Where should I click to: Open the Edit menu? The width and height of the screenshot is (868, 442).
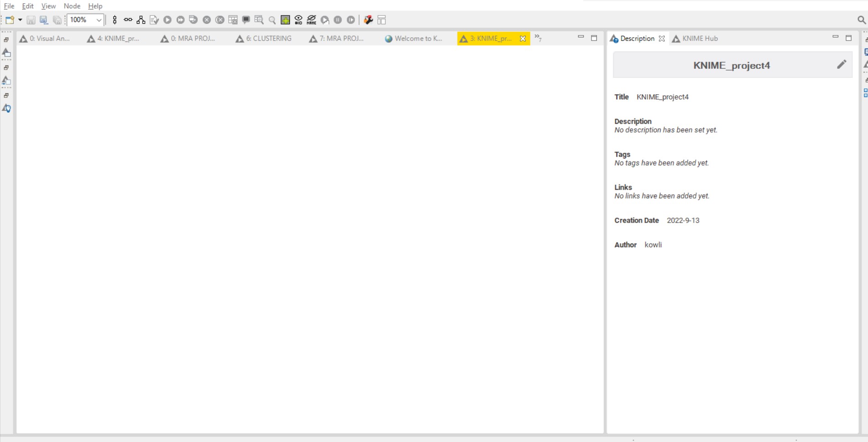[x=28, y=6]
